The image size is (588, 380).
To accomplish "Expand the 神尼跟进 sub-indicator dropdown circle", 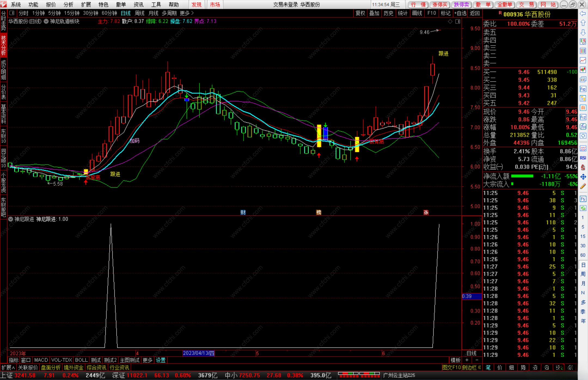I will [x=11, y=219].
